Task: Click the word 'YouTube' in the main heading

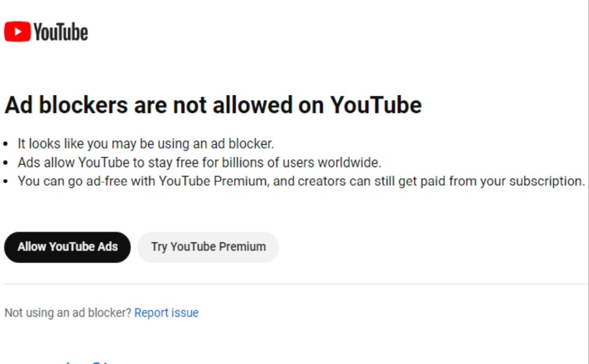Action: pos(376,105)
